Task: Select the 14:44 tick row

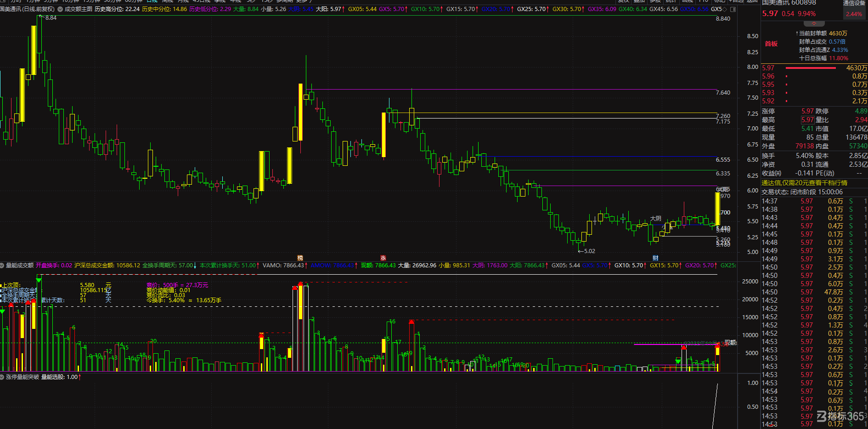Action: click(814, 226)
